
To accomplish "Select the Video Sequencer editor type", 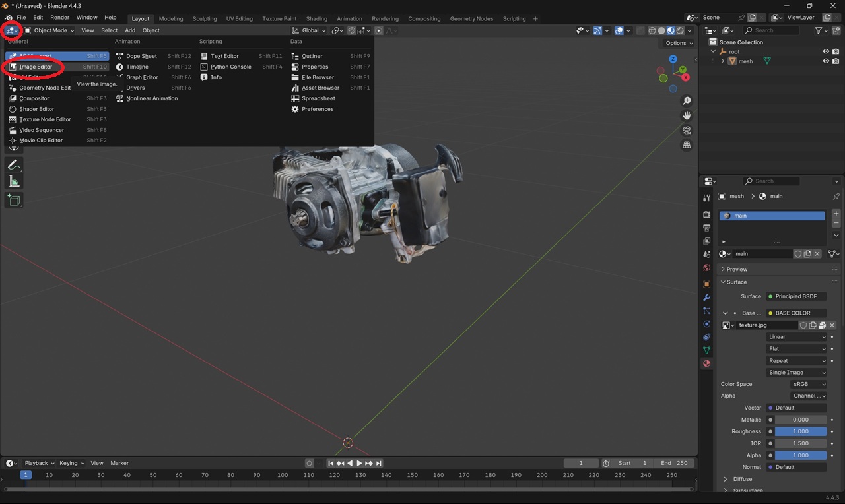I will coord(41,130).
